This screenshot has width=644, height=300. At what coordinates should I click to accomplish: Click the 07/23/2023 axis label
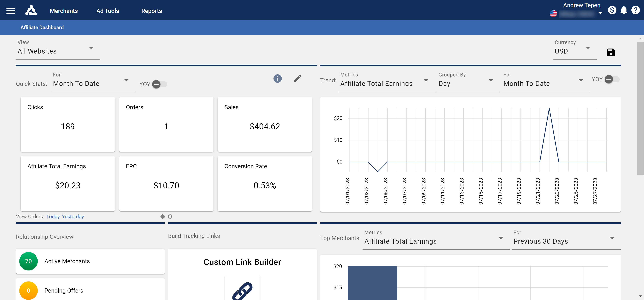point(557,191)
